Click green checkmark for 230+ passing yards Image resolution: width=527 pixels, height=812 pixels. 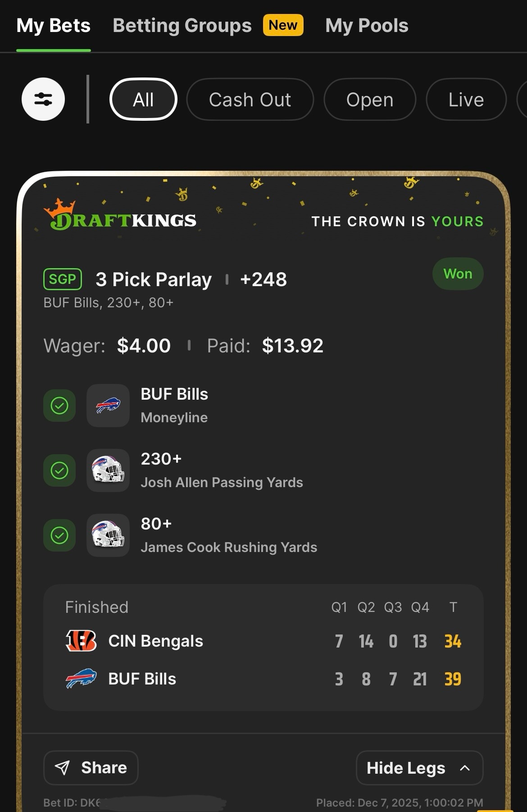(x=59, y=470)
